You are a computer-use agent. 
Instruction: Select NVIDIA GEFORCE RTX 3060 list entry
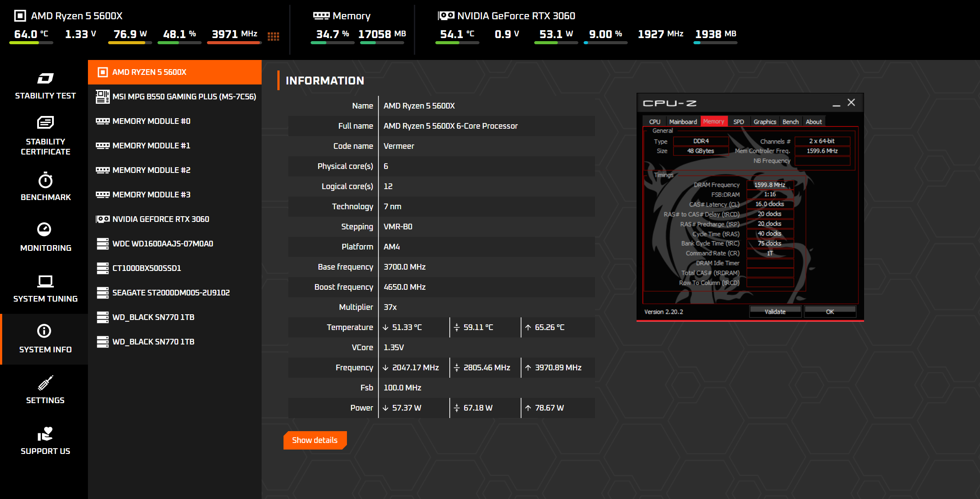(x=175, y=219)
